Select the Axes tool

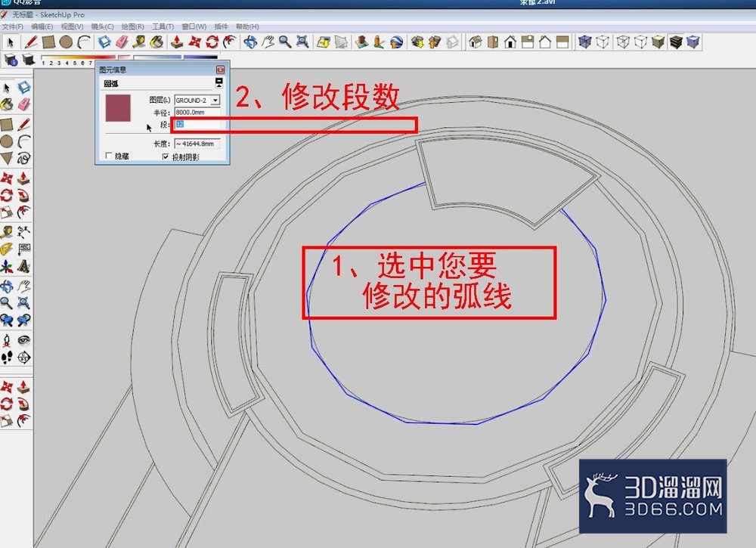pos(7,266)
